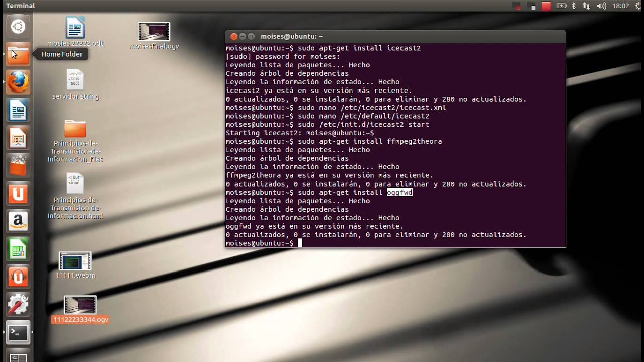The image size is (644, 362).
Task: Select 11122233344.ogv video file
Action: point(80,310)
